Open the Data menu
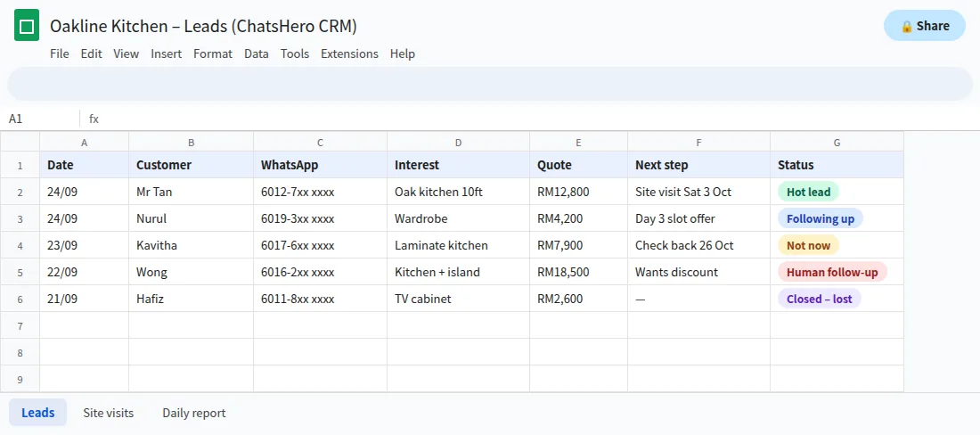Screen dimensions: 980x435 click(x=257, y=53)
